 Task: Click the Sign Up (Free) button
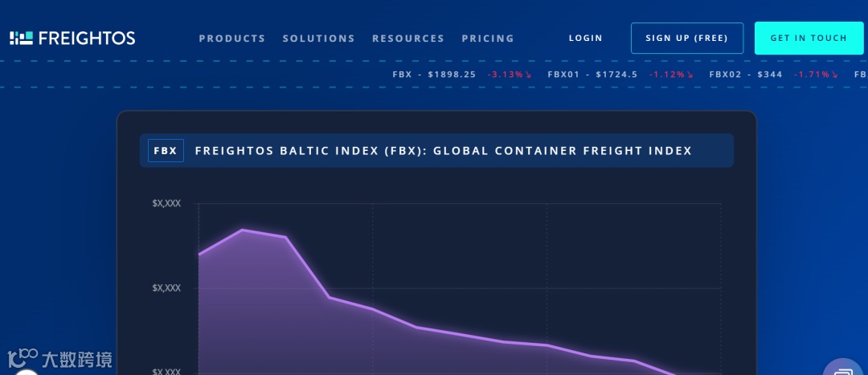687,39
